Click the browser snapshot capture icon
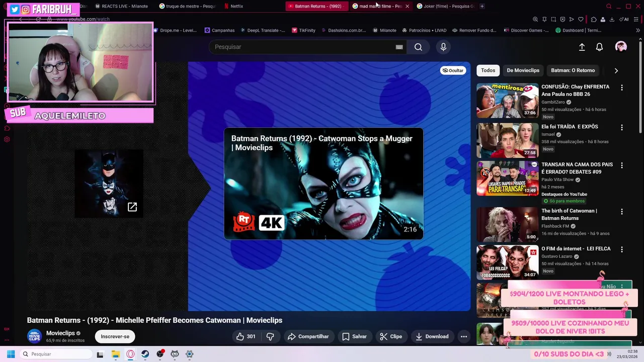644x362 pixels. tap(553, 19)
